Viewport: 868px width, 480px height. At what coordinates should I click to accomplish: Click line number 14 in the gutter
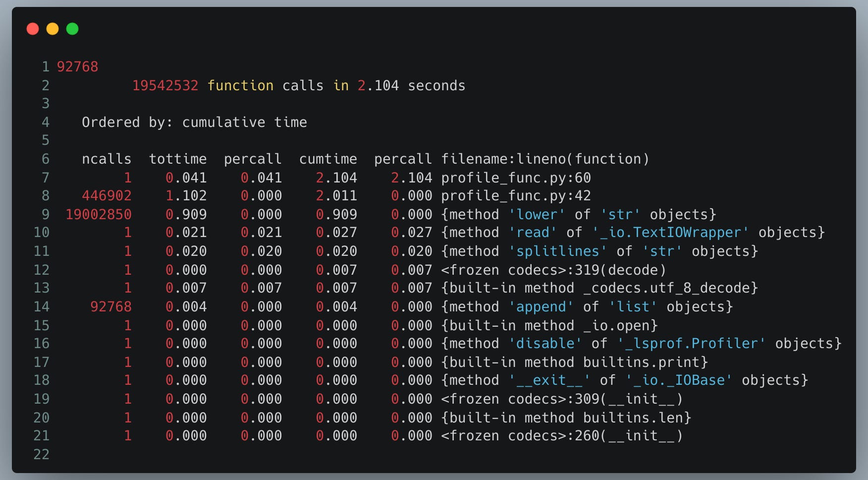click(x=41, y=307)
